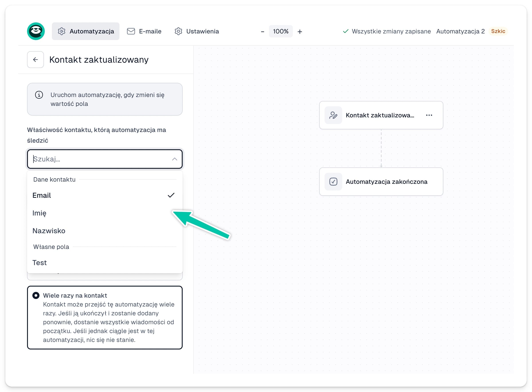Select the Nazwisko option

(x=105, y=231)
